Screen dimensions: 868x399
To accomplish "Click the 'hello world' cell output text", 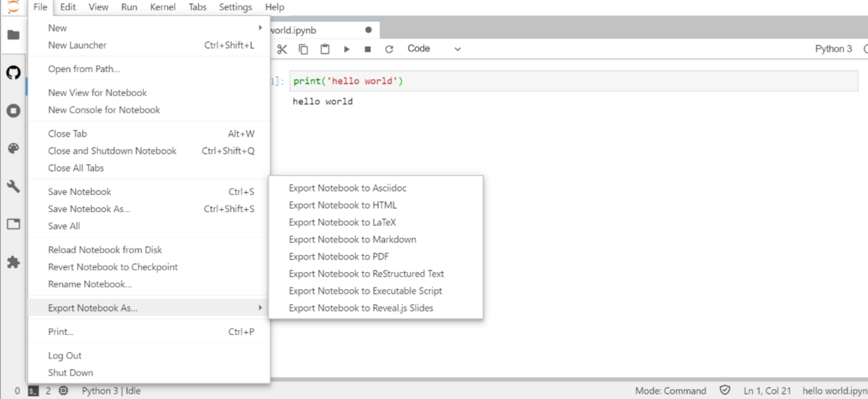I will click(x=322, y=101).
